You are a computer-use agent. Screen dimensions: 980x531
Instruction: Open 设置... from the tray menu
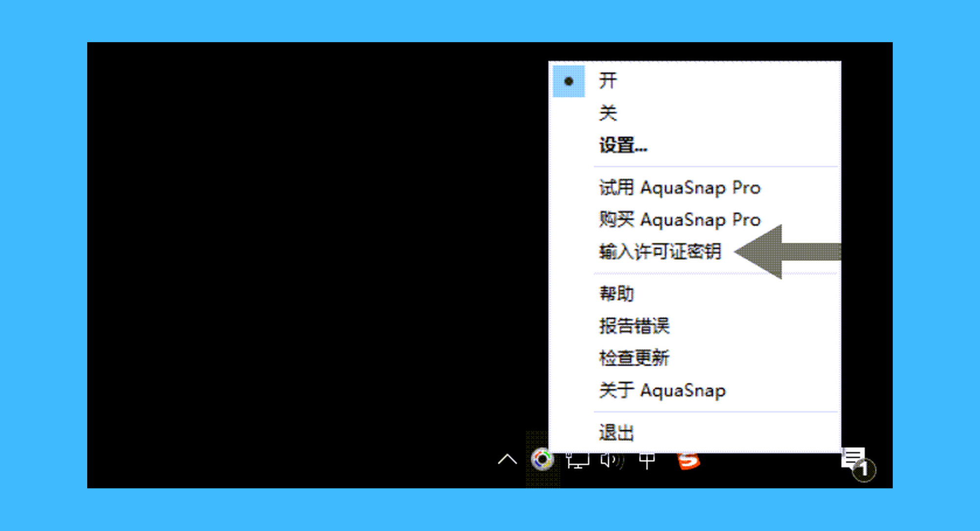point(695,146)
